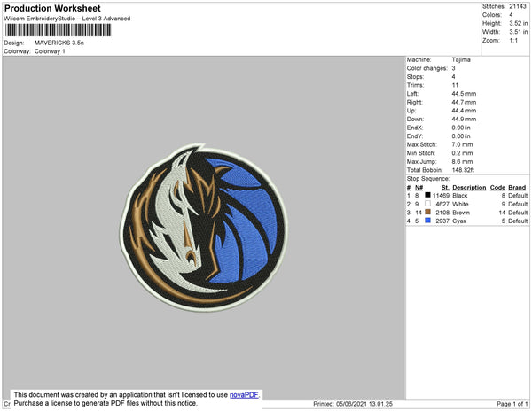Viewport: 532px width, 411px height.
Task: Click stitch count '11469' in Black row
Action: (441, 196)
